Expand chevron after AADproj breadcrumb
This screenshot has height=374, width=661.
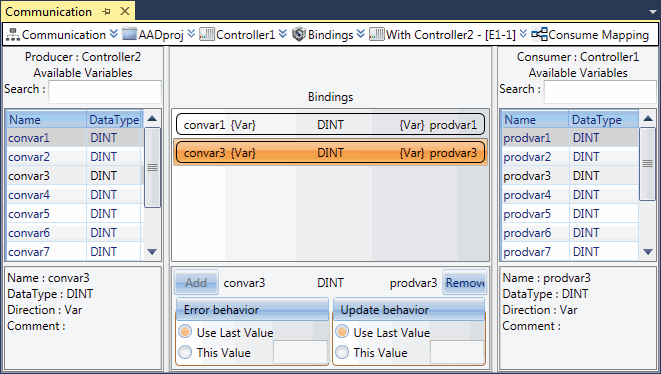(191, 33)
